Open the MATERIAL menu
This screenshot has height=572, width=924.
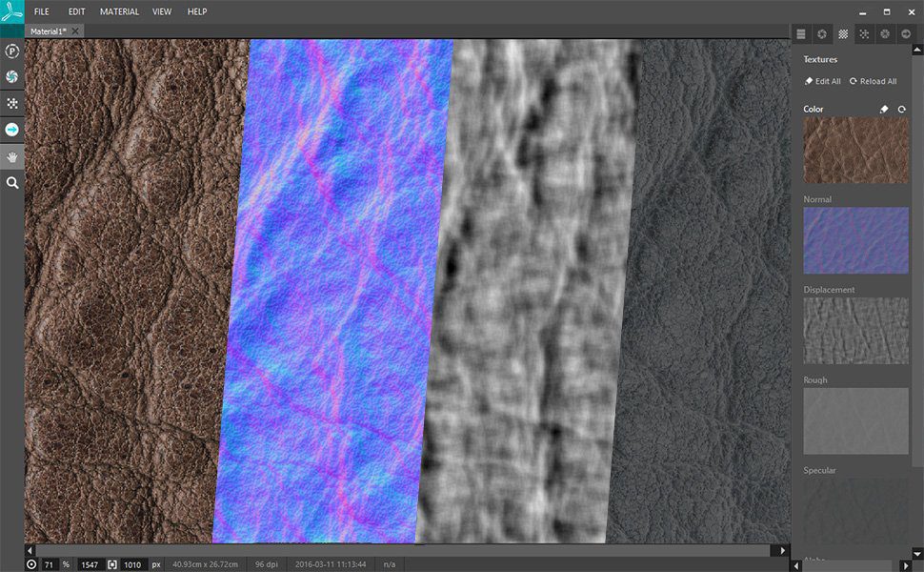[x=118, y=11]
